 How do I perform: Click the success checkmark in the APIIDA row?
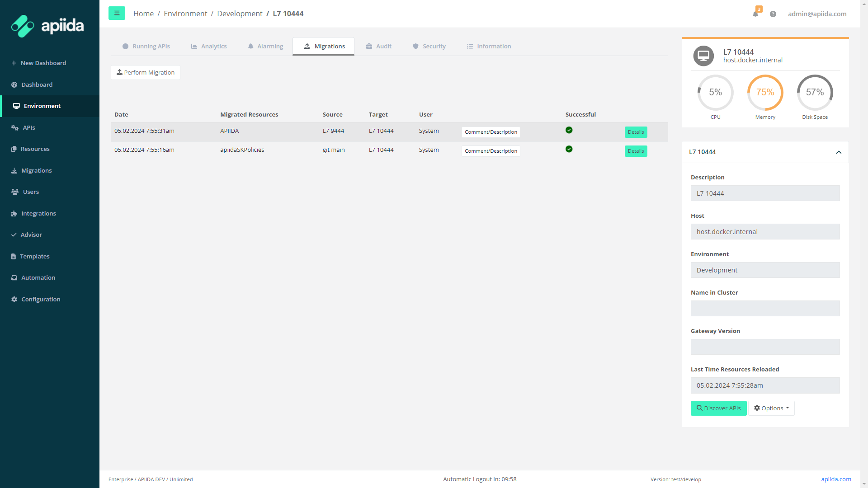569,130
